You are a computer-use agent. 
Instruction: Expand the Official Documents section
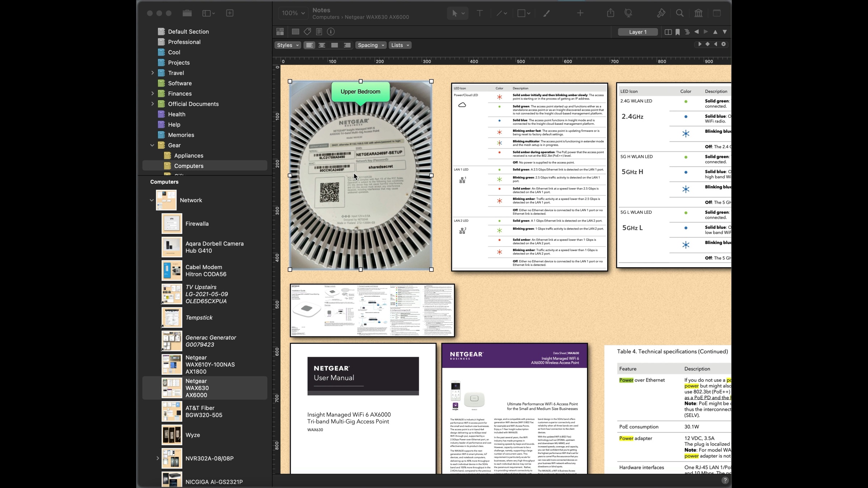(152, 104)
